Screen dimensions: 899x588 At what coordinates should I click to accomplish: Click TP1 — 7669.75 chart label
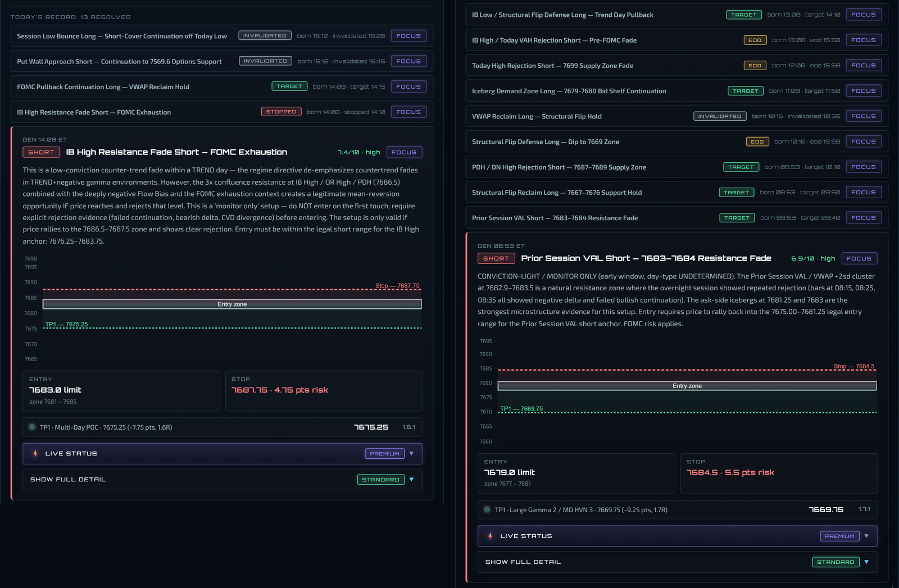[x=521, y=409]
